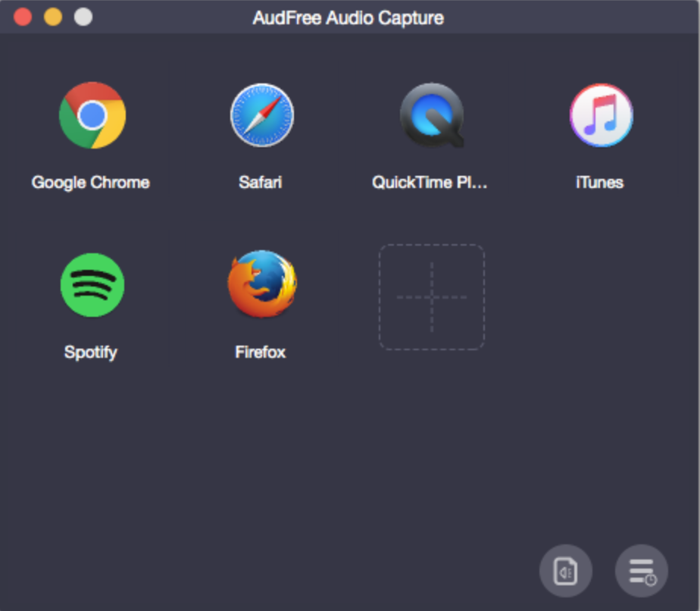Choose the iTunes music note icon
The width and height of the screenshot is (700, 611).
tap(602, 115)
